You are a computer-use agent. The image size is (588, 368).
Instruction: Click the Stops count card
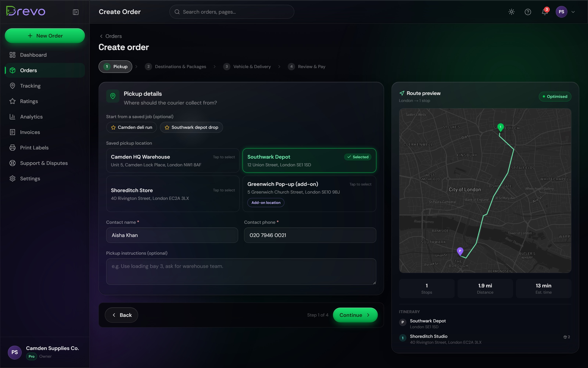[x=427, y=288]
